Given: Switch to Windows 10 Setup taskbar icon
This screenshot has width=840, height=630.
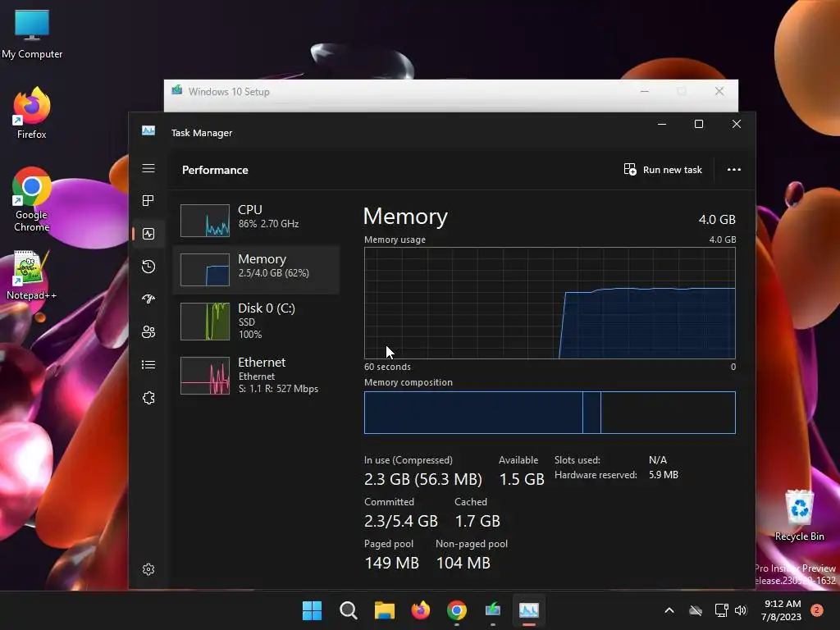Looking at the screenshot, I should coord(492,610).
